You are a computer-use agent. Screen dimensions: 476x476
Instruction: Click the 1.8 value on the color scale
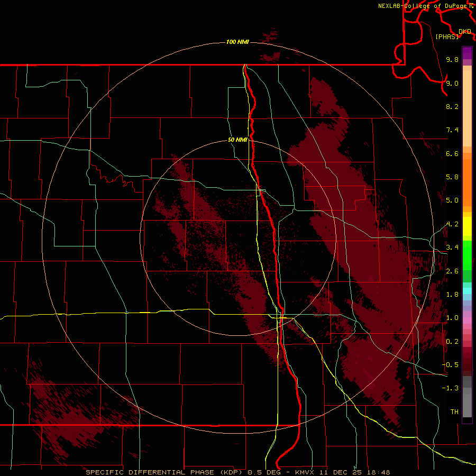[x=452, y=295]
